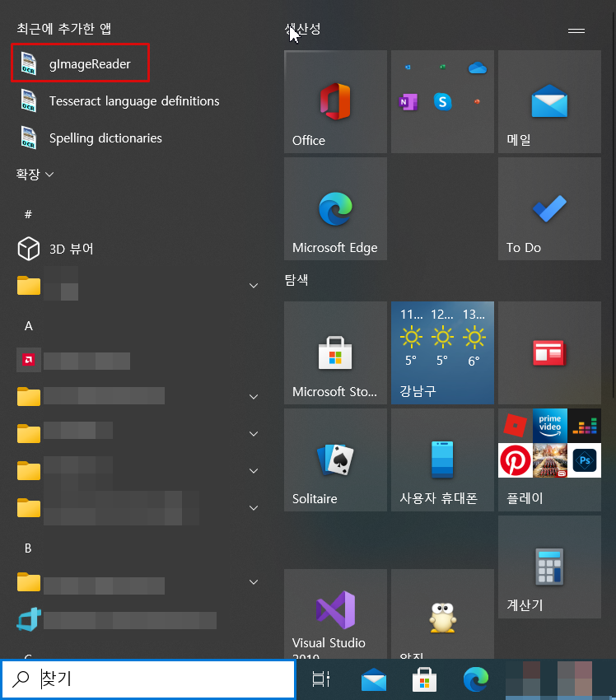Open the Office tile
Screen dimensions: 616x700
335,101
